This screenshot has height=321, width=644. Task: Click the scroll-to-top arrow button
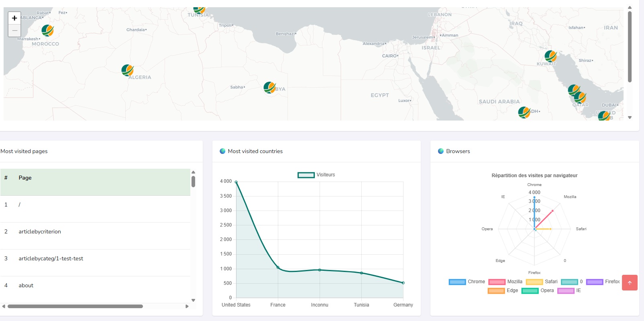point(629,283)
